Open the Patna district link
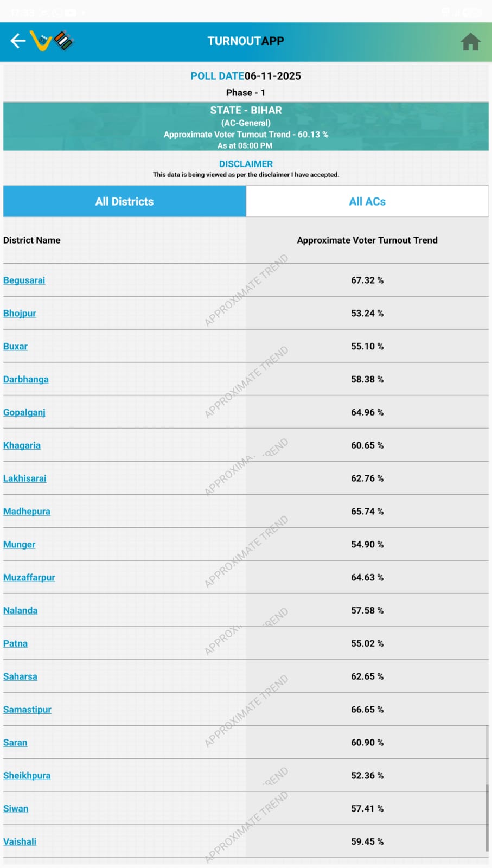Image resolution: width=492 pixels, height=868 pixels. pyautogui.click(x=16, y=644)
